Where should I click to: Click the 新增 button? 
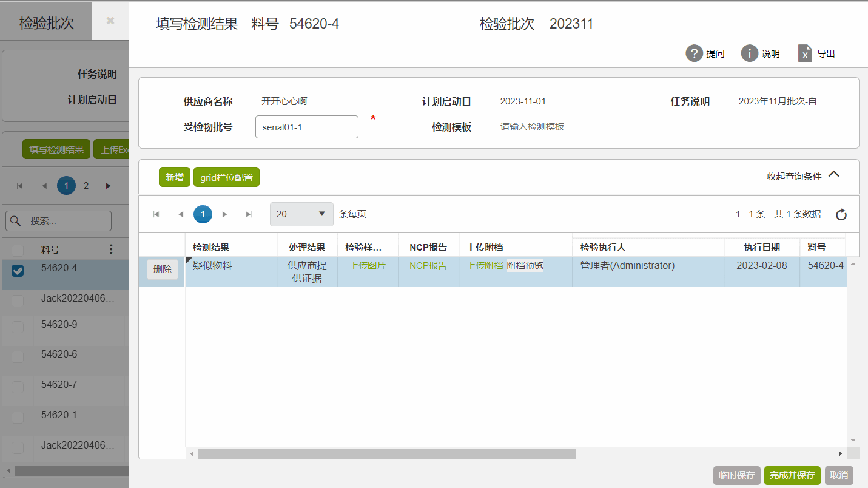coord(175,177)
